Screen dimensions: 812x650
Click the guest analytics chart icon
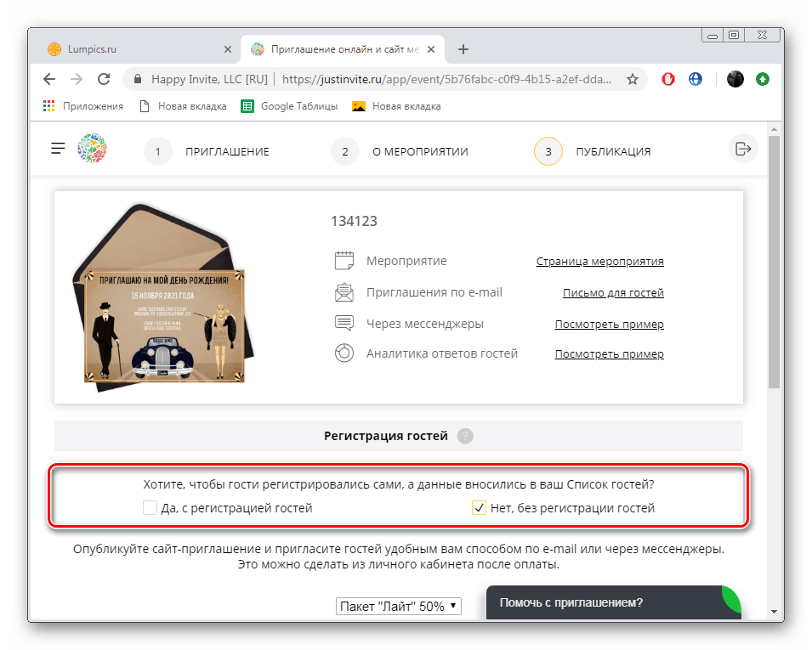[x=344, y=353]
